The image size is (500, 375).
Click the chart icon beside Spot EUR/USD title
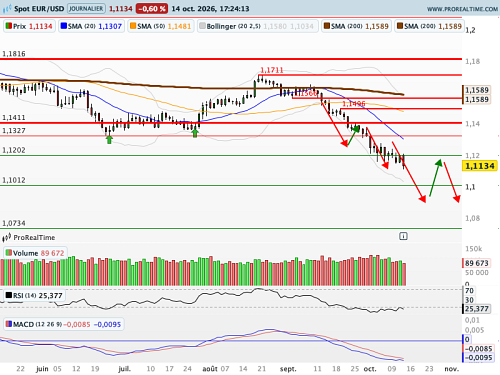click(x=7, y=9)
